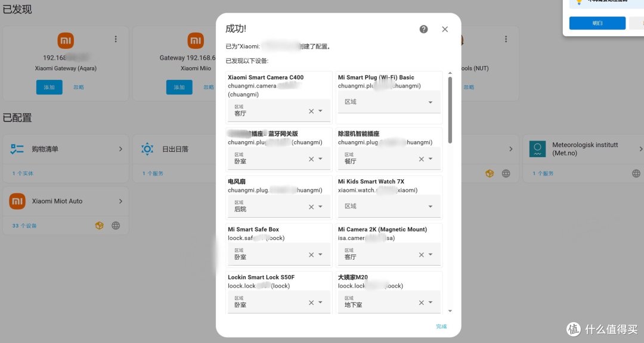Click the cloud globe icon on Xiaomi Miot Auto
The width and height of the screenshot is (644, 343).
click(116, 226)
